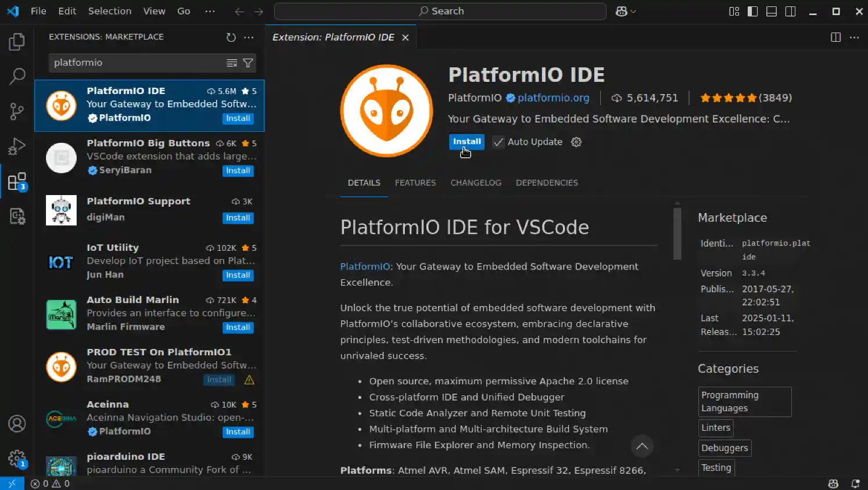Install PlatformIO Support extension
Image resolution: width=868 pixels, height=490 pixels.
tap(238, 218)
